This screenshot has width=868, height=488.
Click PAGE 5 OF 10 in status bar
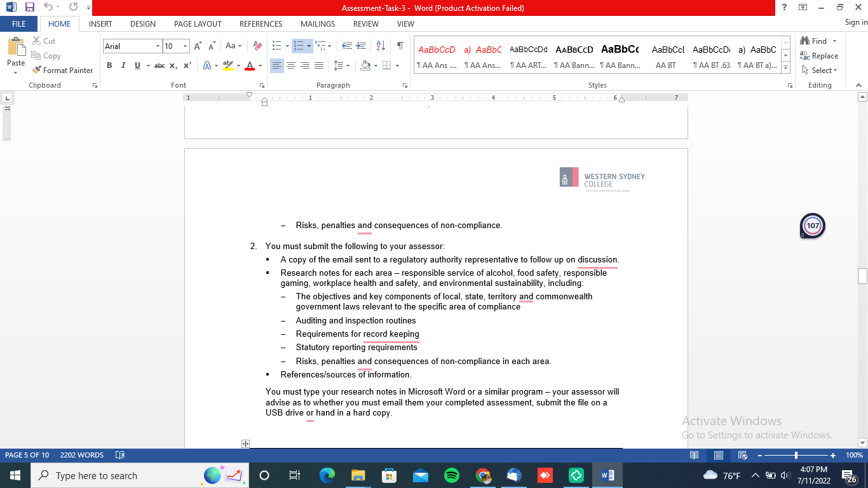pos(27,456)
